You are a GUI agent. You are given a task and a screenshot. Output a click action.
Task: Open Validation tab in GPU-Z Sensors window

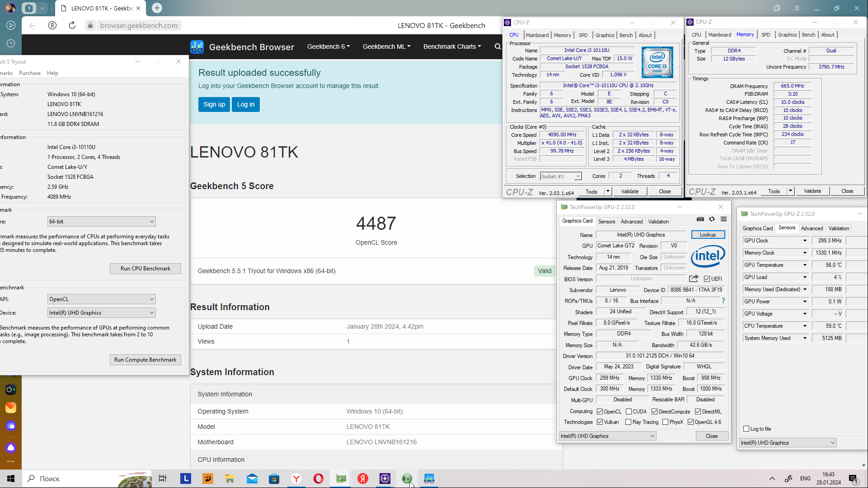839,228
